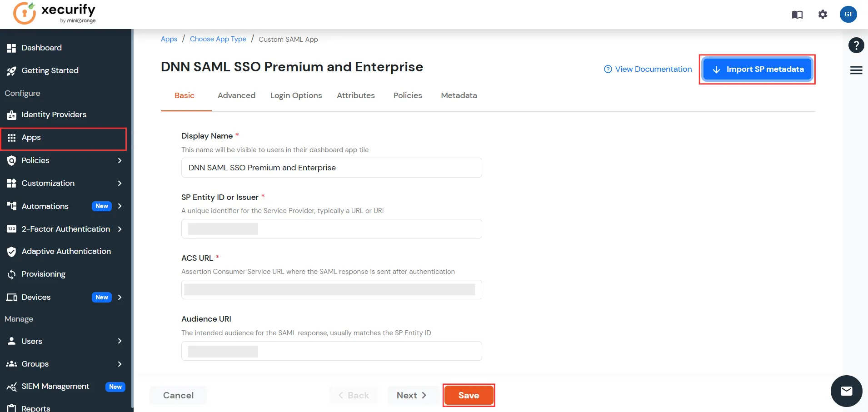Open the Metadata tab

point(459,95)
